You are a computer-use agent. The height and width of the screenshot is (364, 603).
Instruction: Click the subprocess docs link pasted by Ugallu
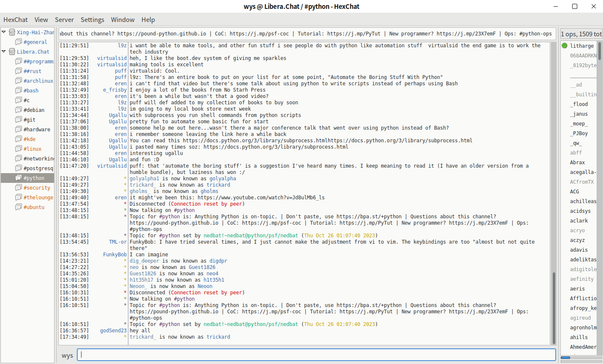276,147
